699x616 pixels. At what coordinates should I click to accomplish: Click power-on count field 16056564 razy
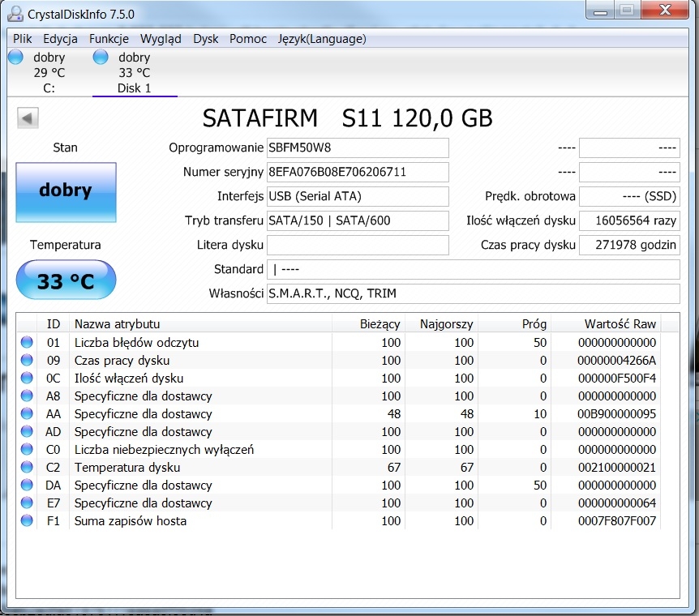point(629,220)
